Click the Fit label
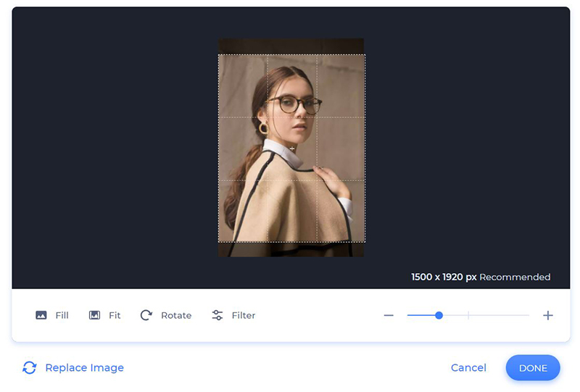This screenshot has width=580, height=392. click(115, 315)
